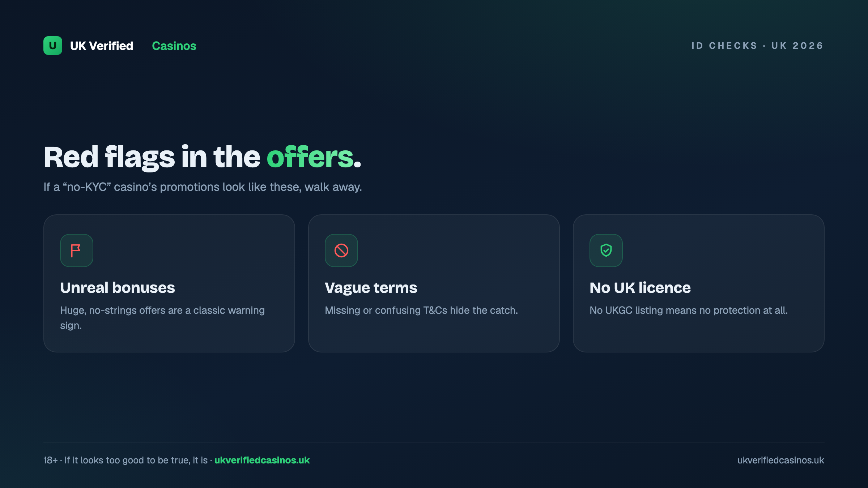This screenshot has width=868, height=488.
Task: Click the Missing or confusing T&Cs text
Action: coord(421,310)
